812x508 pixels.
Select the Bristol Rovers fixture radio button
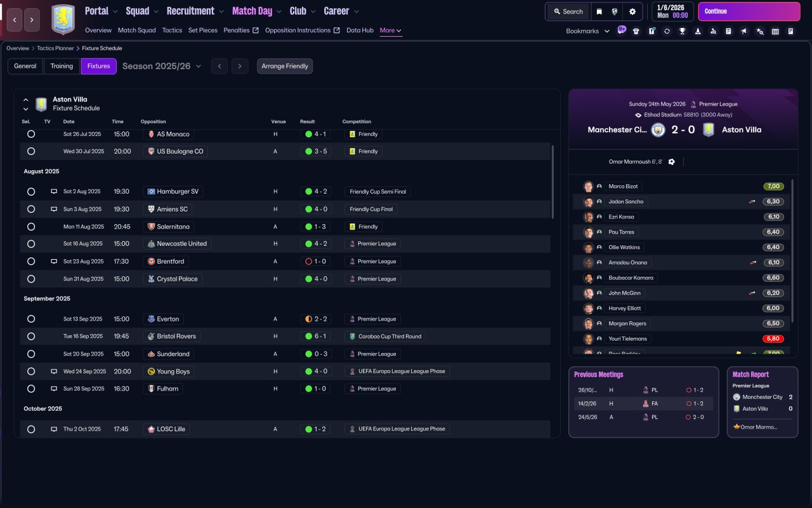[31, 336]
